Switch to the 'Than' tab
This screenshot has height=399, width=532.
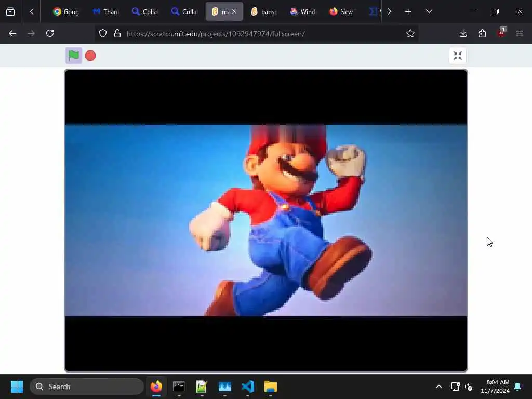point(105,11)
